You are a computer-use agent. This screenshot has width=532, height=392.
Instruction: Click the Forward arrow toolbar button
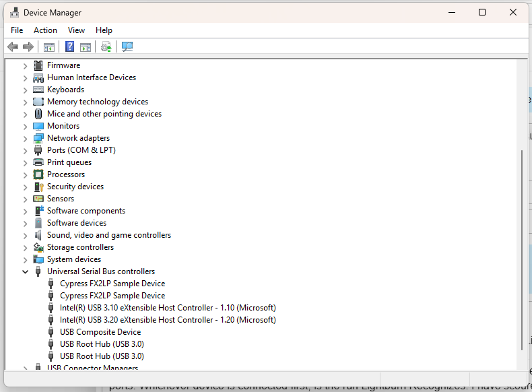(x=28, y=46)
